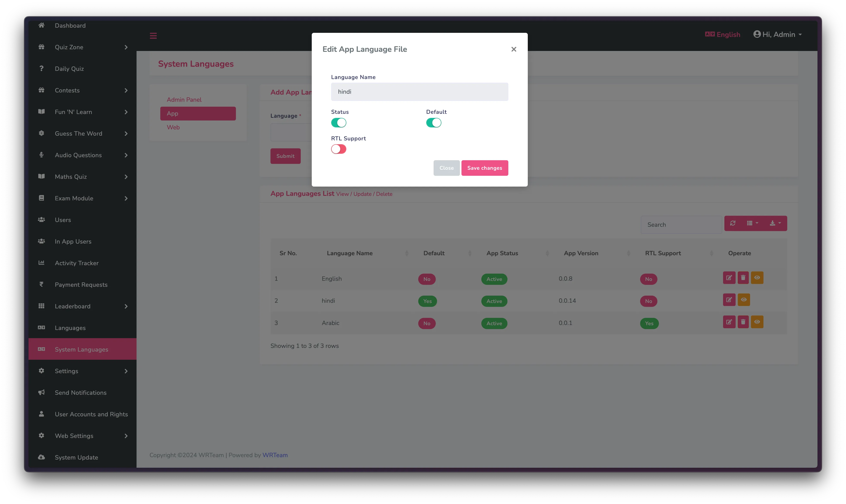Viewport: 846px width, 504px height.
Task: Select the Web language tab
Action: pyautogui.click(x=173, y=127)
